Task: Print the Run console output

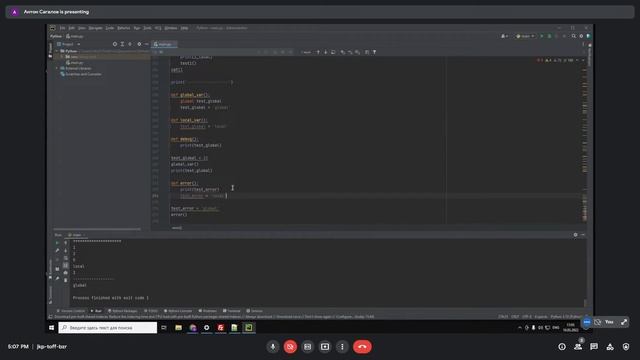Action: pyautogui.click(x=65, y=273)
